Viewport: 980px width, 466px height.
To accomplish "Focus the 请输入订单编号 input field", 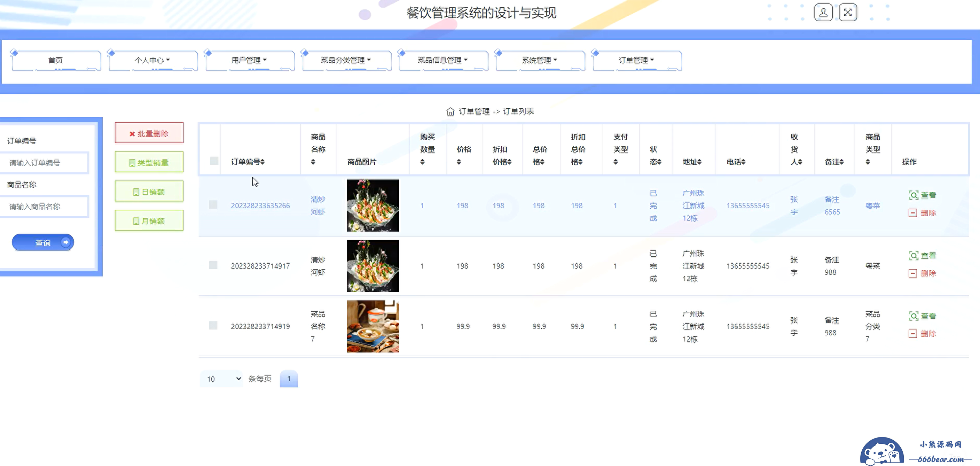I will [x=44, y=163].
